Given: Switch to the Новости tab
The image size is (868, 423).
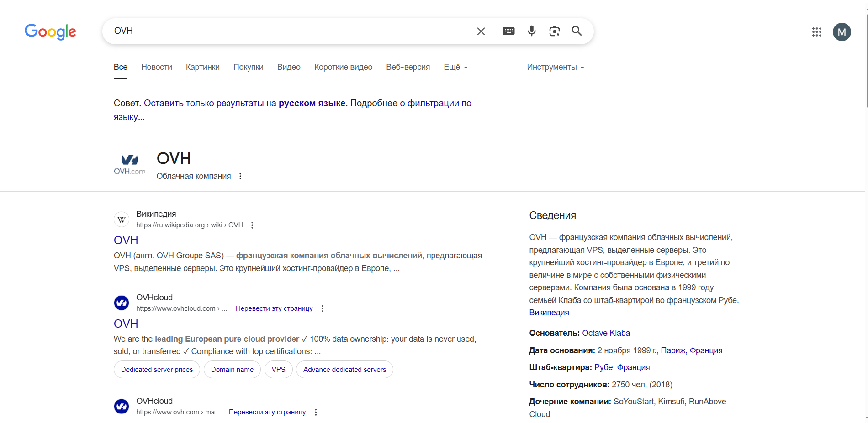Looking at the screenshot, I should [157, 67].
